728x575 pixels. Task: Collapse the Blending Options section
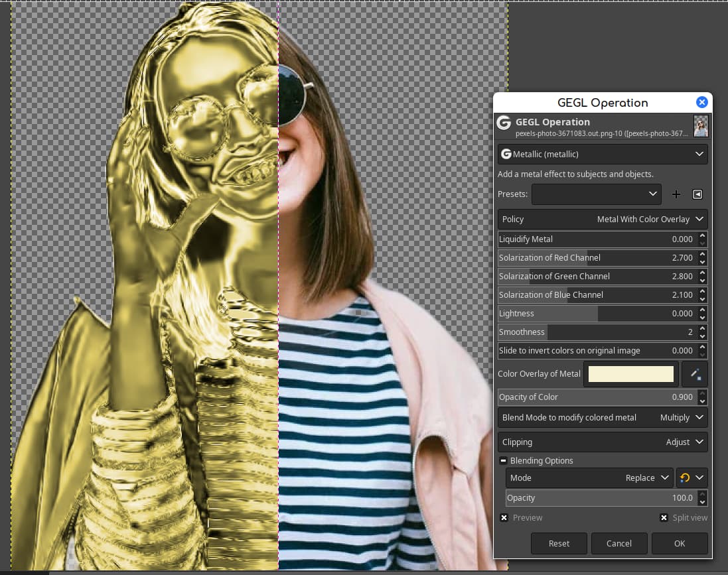tap(504, 461)
